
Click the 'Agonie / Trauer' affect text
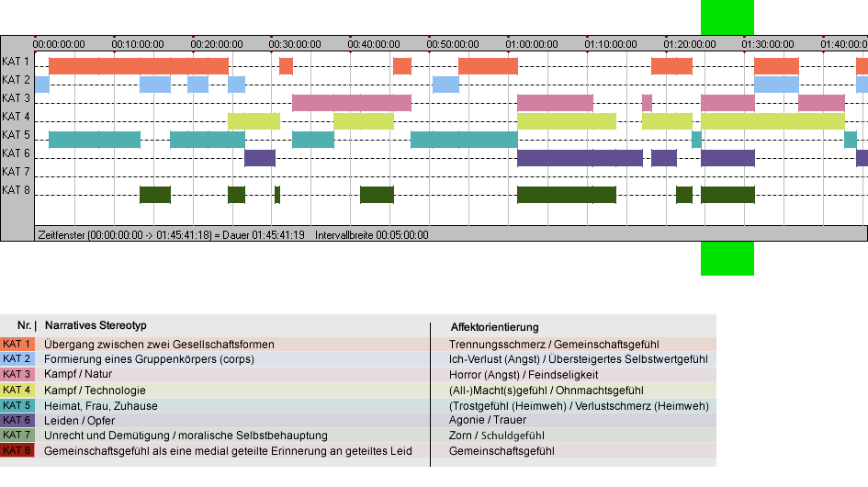coord(487,420)
